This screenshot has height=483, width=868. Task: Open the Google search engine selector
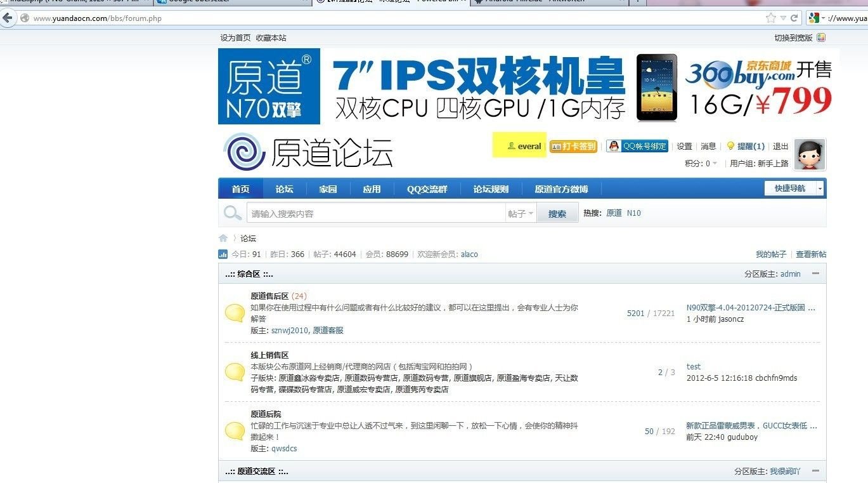pos(816,18)
